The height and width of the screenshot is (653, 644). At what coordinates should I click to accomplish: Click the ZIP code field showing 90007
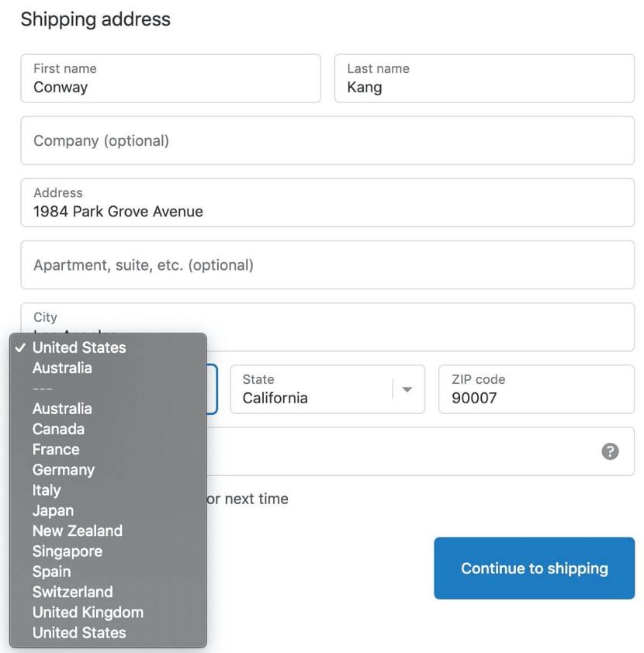(536, 389)
